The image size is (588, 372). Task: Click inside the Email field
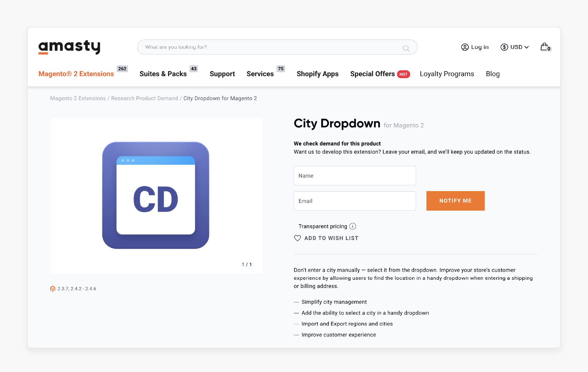point(355,201)
